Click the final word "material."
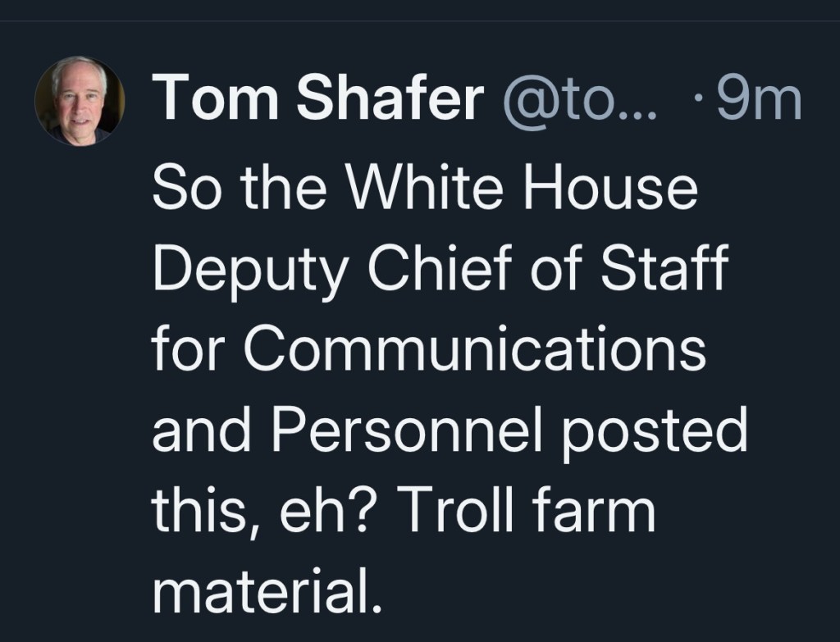This screenshot has width=840, height=642. pyautogui.click(x=266, y=589)
